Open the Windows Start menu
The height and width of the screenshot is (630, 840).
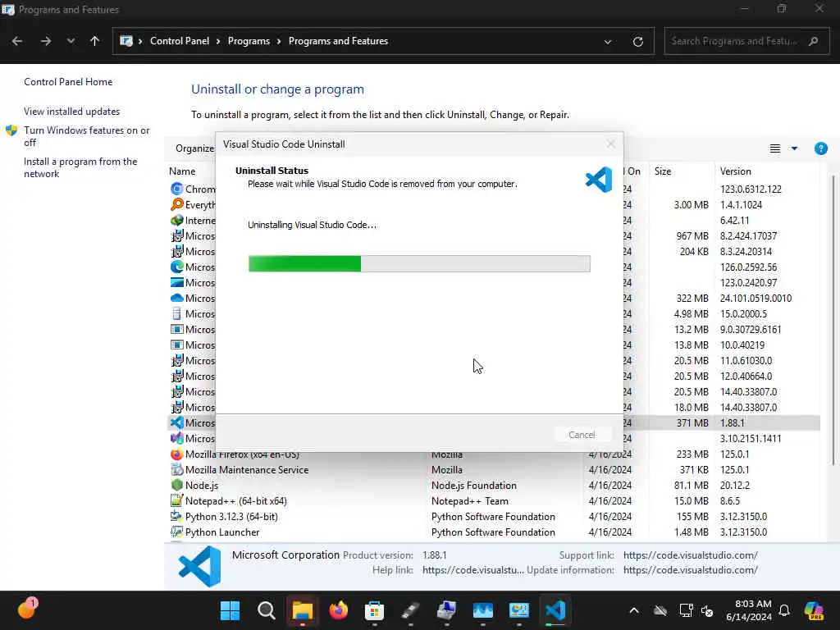point(231,610)
